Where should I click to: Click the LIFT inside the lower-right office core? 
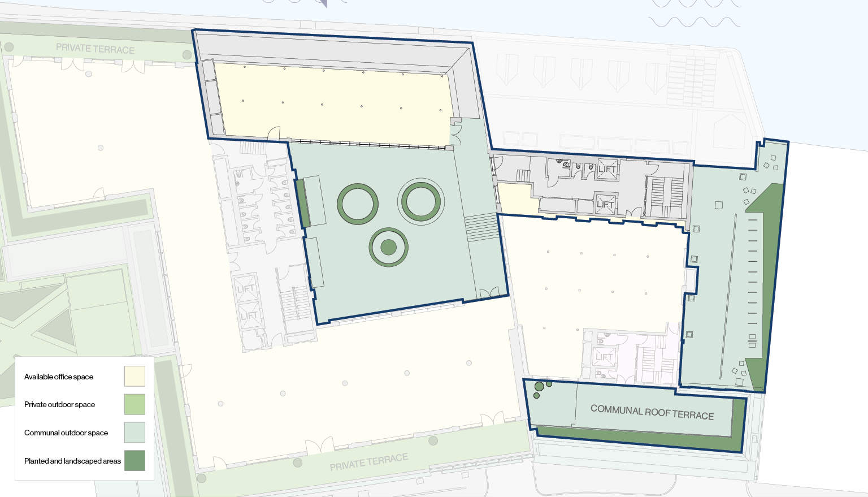(604, 357)
